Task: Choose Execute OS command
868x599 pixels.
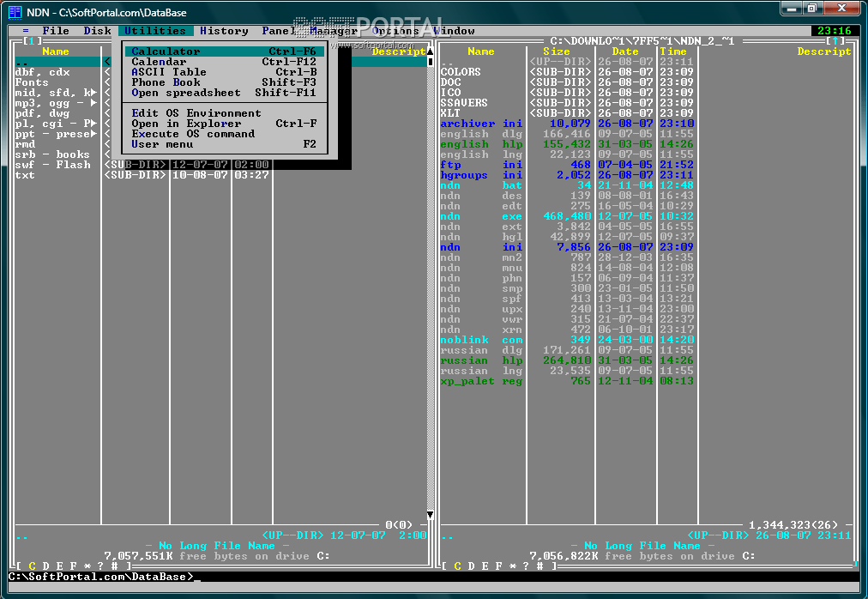Action: (224, 134)
